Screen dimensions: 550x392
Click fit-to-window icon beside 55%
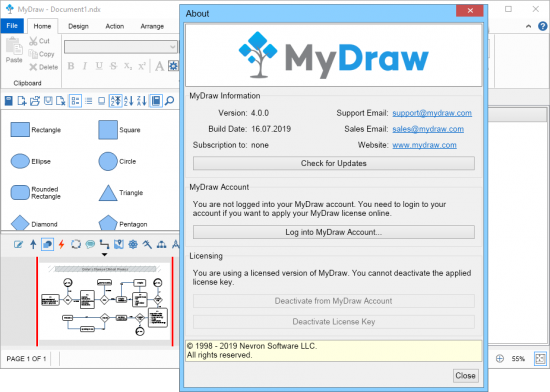pyautogui.click(x=540, y=358)
